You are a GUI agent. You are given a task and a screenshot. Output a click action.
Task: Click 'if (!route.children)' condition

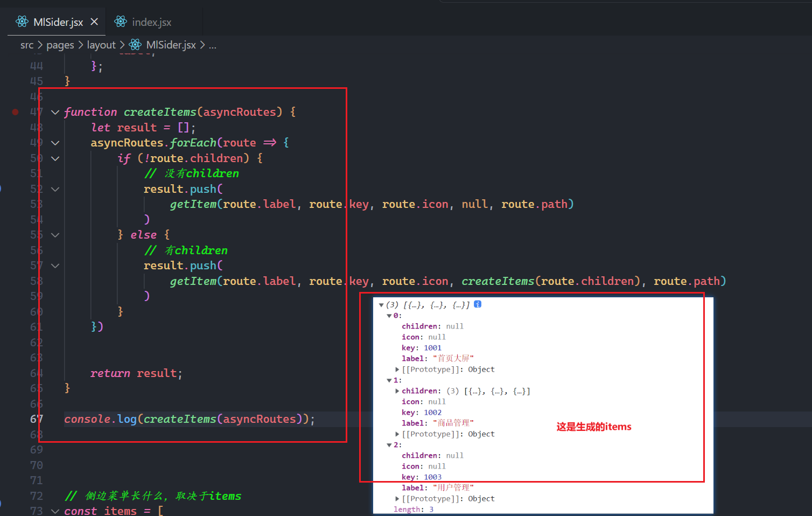click(184, 158)
